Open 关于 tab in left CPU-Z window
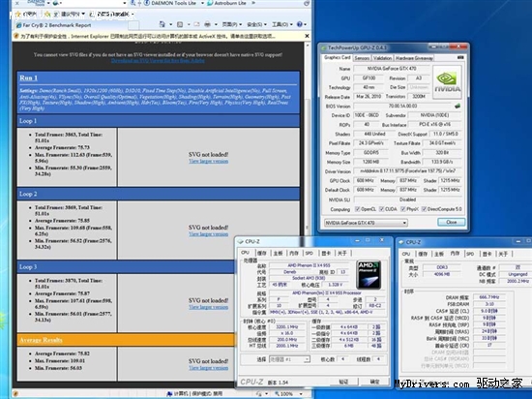This screenshot has height=399, width=532. click(342, 253)
